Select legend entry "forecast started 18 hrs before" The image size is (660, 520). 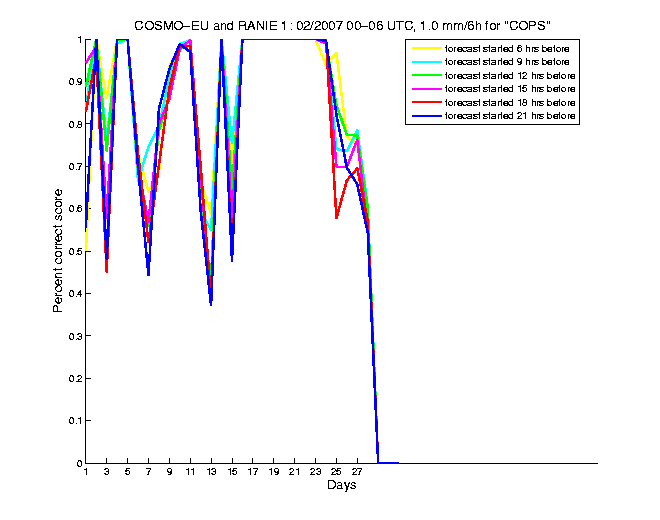(x=512, y=103)
